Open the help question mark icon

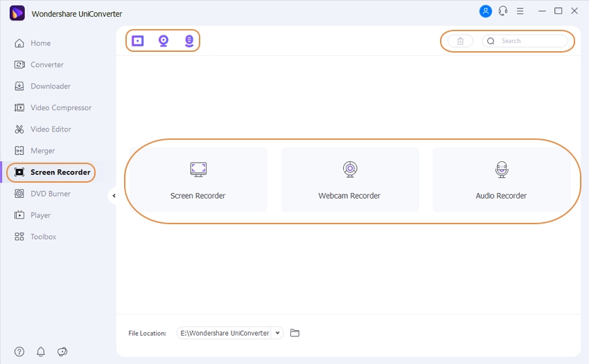(x=19, y=352)
